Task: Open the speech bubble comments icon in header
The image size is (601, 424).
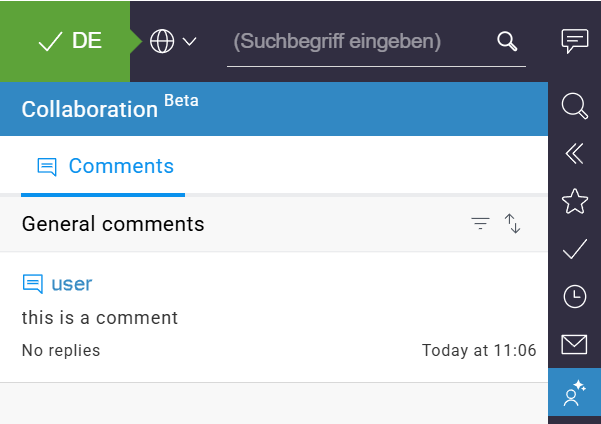Action: (x=575, y=41)
